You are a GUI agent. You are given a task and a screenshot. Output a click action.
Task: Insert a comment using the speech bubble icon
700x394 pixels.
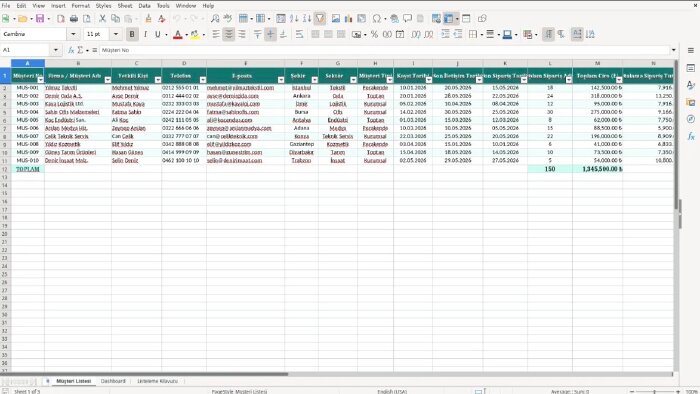(407, 19)
